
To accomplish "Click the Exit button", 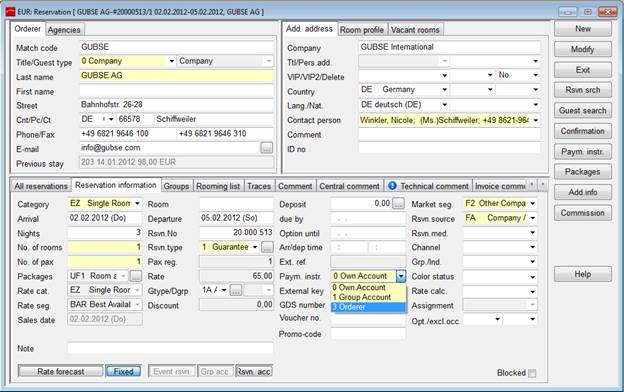I will click(583, 70).
